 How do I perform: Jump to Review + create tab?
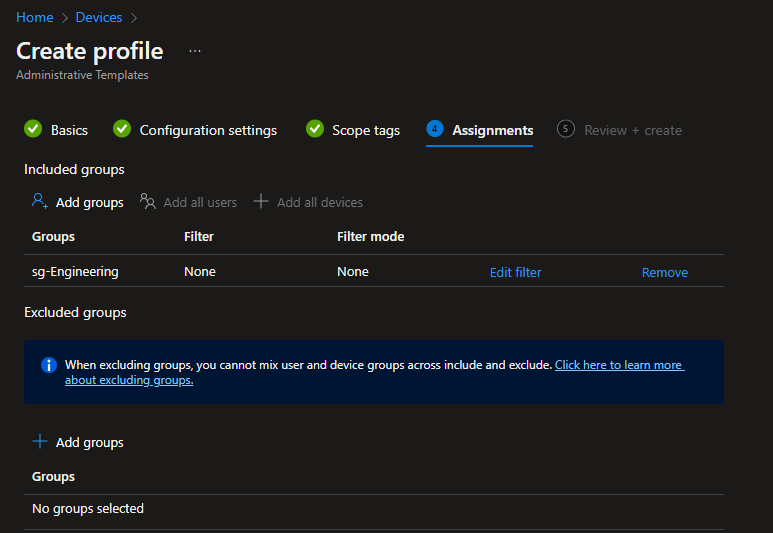(632, 130)
